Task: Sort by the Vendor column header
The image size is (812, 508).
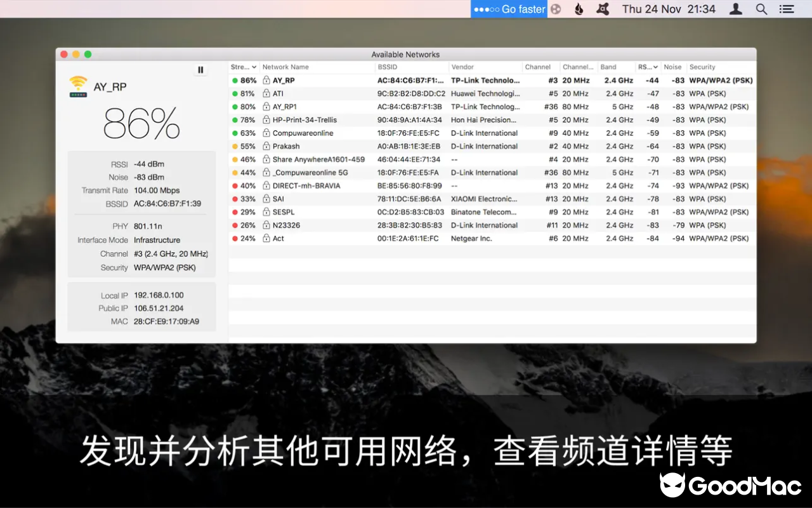Action: 485,67
